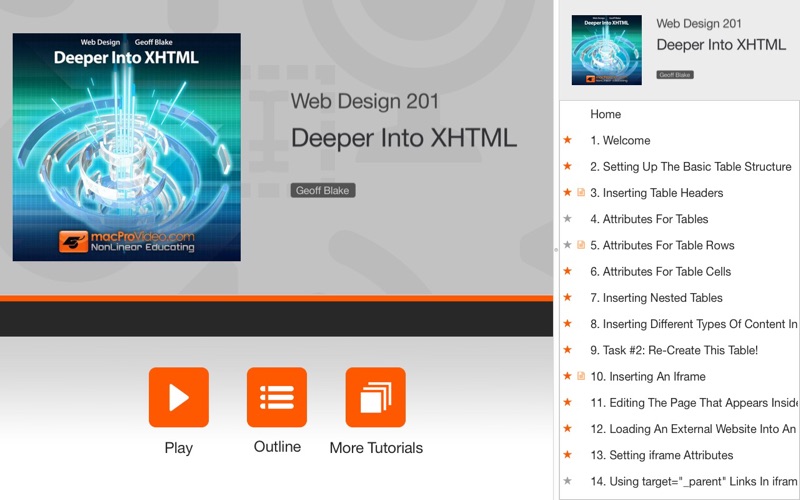Click the large Deeper Into XHTML cover artwork
Image resolution: width=800 pixels, height=500 pixels.
(x=127, y=147)
